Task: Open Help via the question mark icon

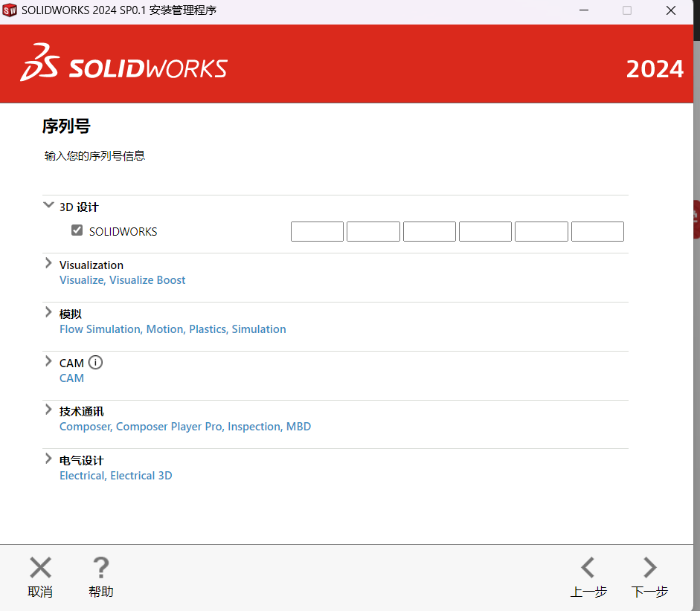Action: click(x=100, y=567)
